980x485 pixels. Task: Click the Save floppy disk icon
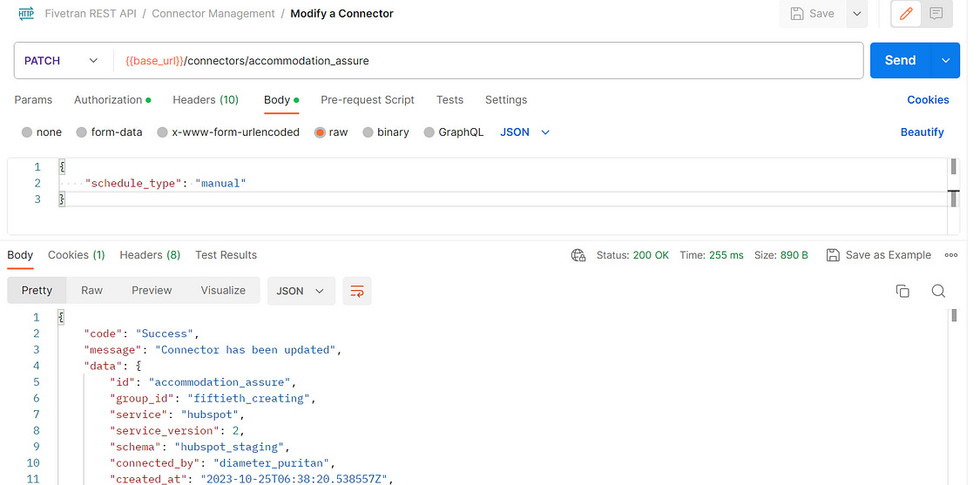tap(797, 13)
